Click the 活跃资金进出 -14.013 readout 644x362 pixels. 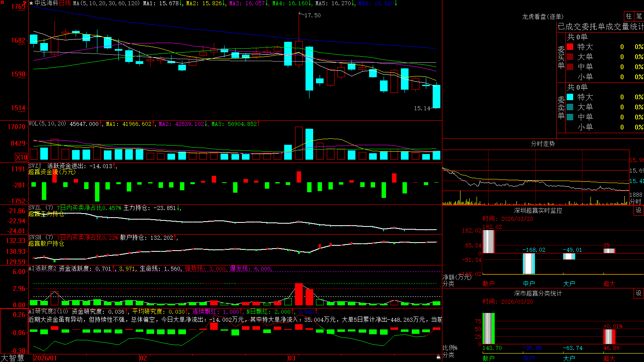[82, 166]
